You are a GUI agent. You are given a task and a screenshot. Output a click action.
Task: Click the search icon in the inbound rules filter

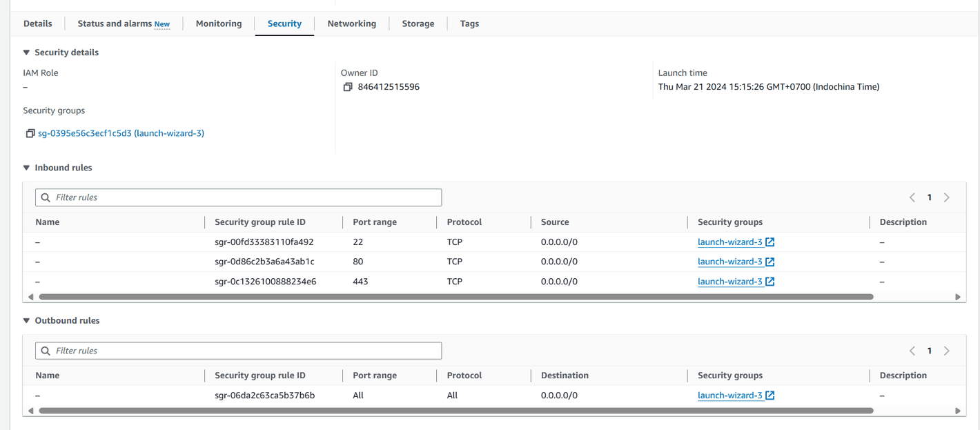click(x=46, y=197)
